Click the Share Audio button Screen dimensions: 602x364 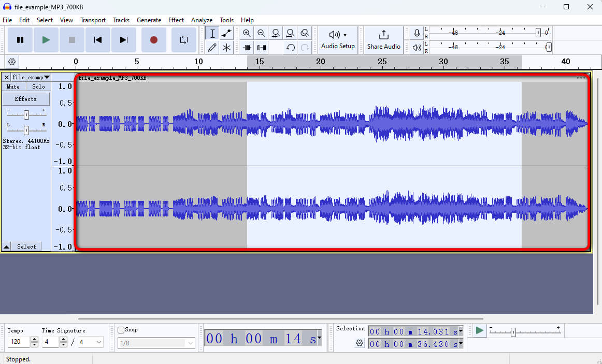[x=383, y=40]
